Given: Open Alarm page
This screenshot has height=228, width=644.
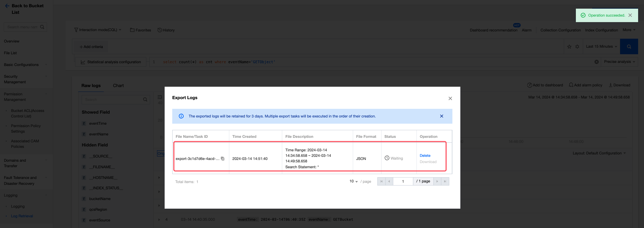Looking at the screenshot, I should pos(526,30).
